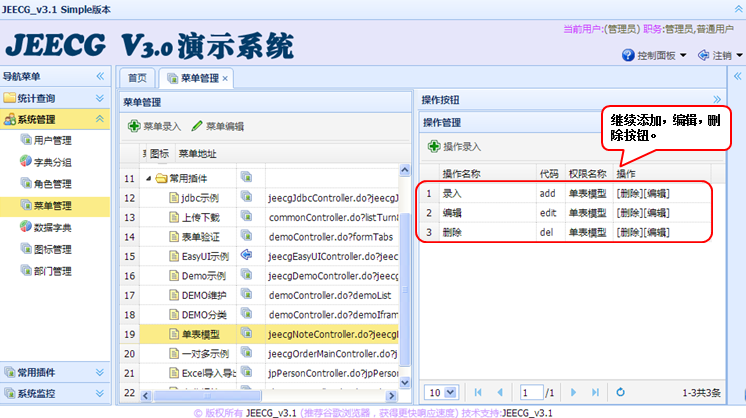
Task: Open 用户管理 in the sidebar
Action: pos(52,140)
